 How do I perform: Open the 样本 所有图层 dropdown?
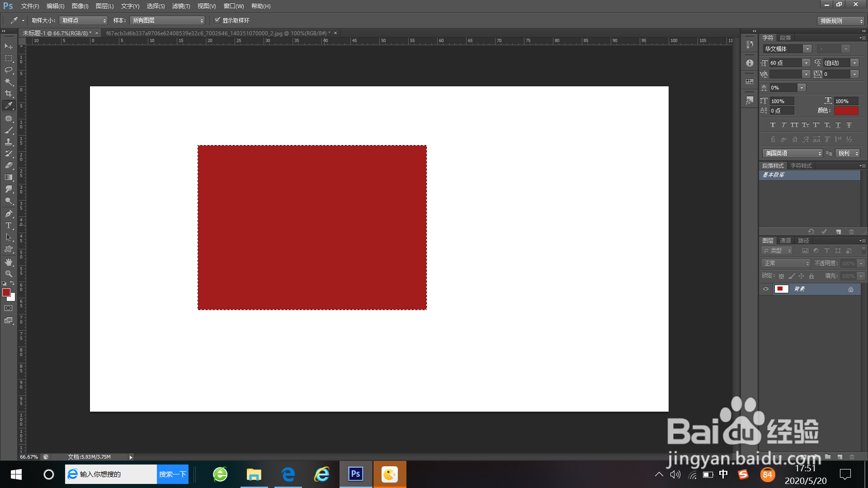(x=167, y=21)
